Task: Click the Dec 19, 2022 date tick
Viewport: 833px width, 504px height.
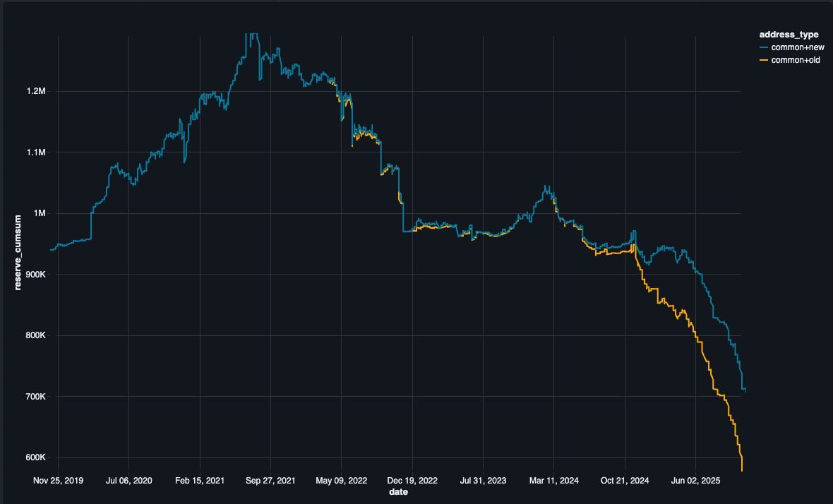Action: tap(412, 481)
